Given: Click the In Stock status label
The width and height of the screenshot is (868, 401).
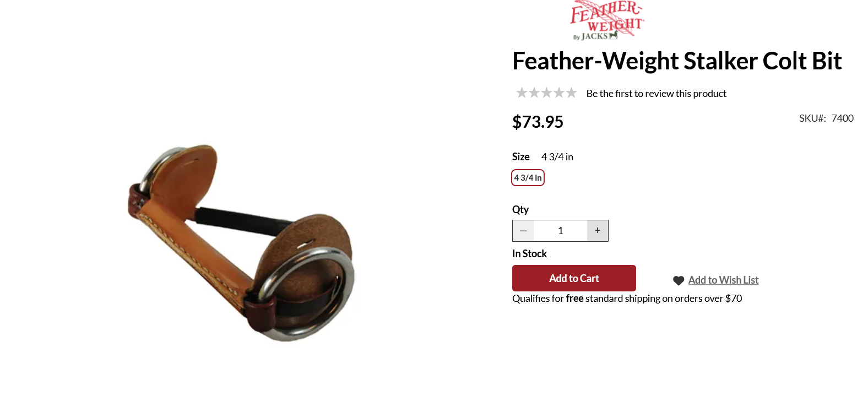Looking at the screenshot, I should point(529,254).
